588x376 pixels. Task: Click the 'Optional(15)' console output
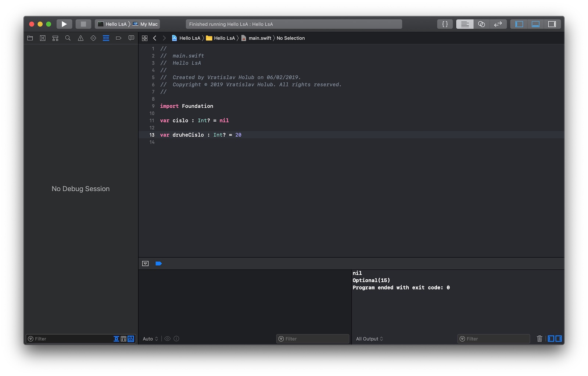click(371, 280)
